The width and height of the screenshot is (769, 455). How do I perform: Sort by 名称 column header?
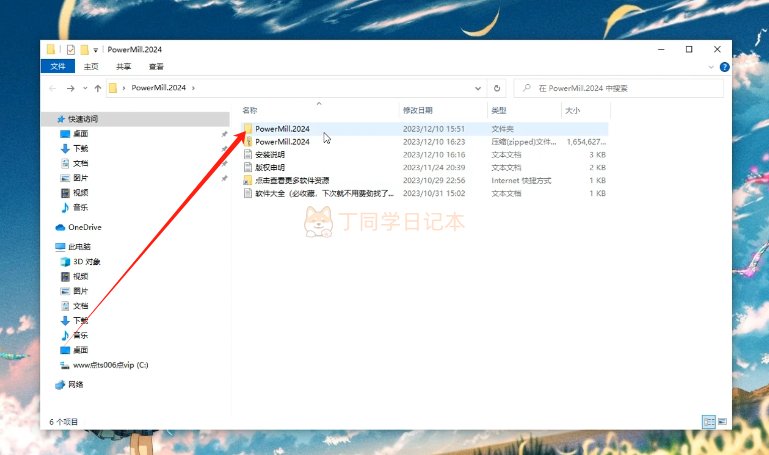(x=250, y=110)
